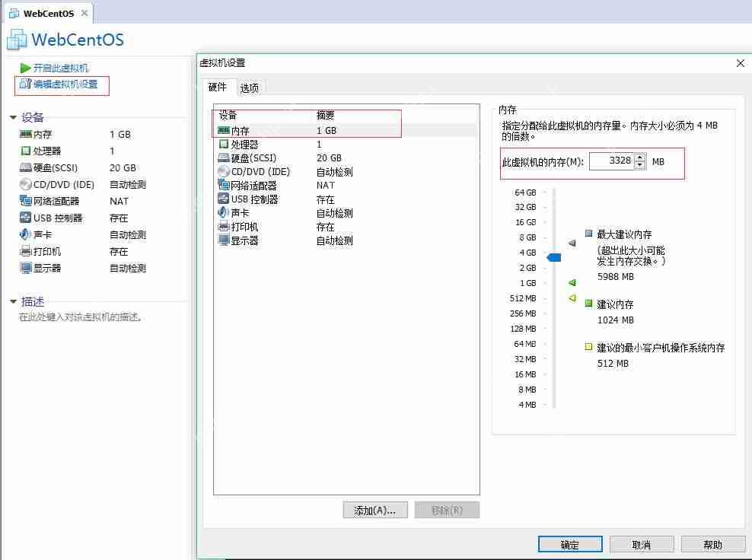This screenshot has width=752, height=560.
Task: Click blue 最大建议内存 legend square
Action: [x=589, y=234]
